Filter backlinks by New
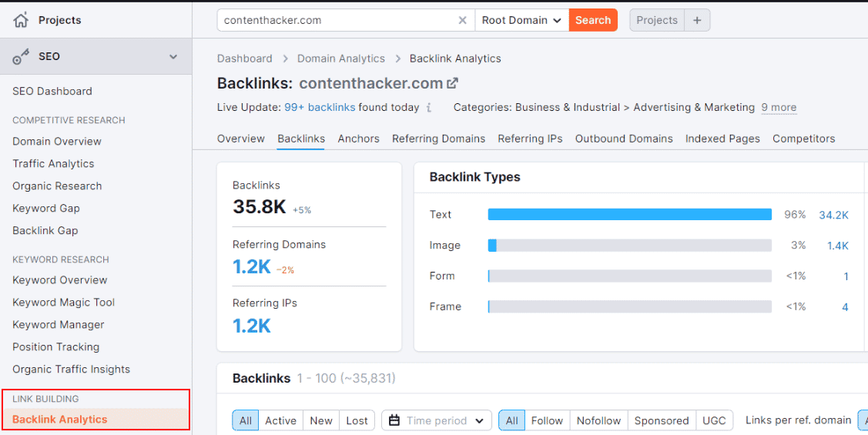868x435 pixels. point(321,420)
